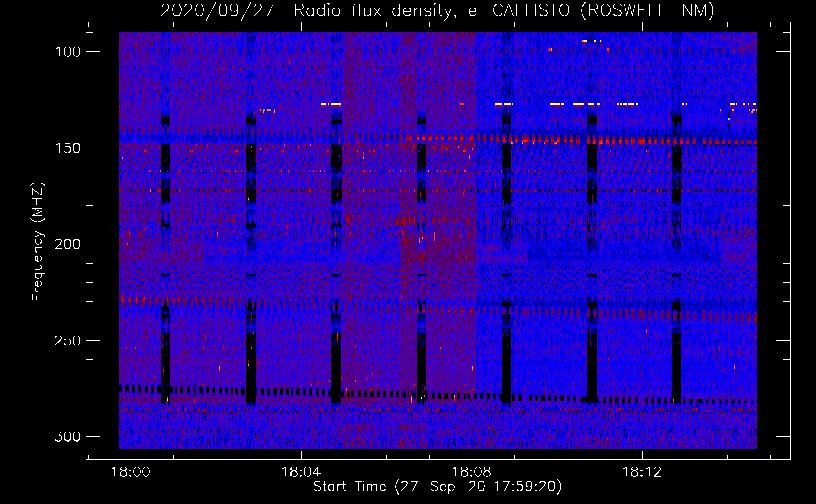This screenshot has height=504, width=816.
Task: Click the 18:00 time tick label
Action: coord(131,472)
